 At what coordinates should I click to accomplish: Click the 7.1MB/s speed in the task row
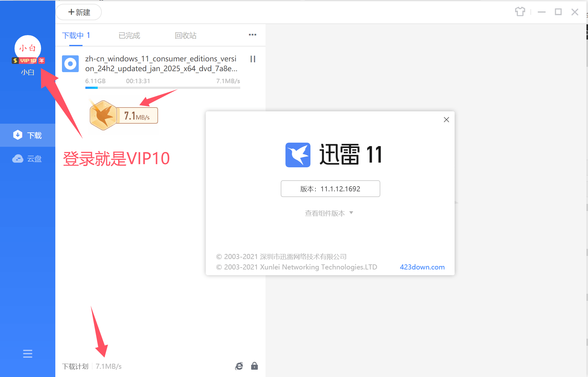tap(228, 81)
